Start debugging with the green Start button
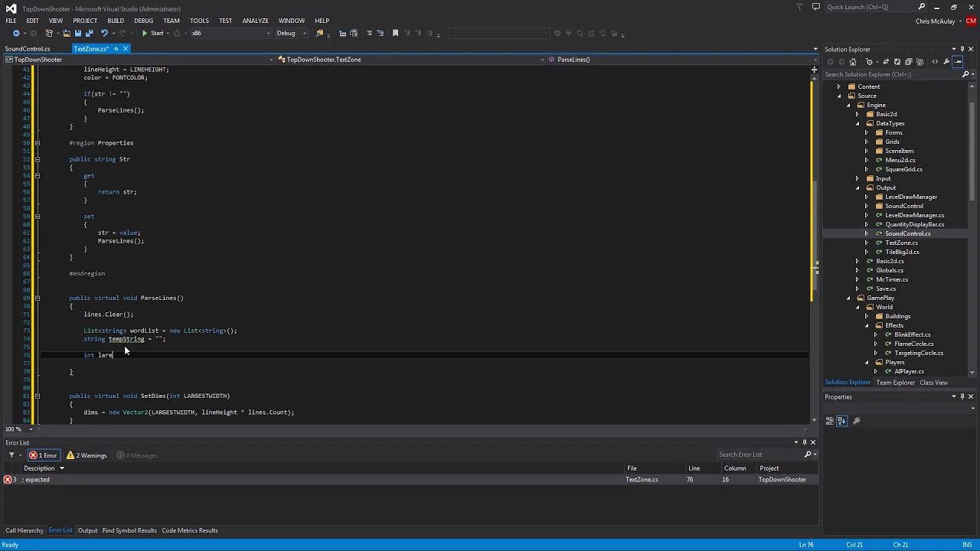The height and width of the screenshot is (551, 980). click(152, 34)
